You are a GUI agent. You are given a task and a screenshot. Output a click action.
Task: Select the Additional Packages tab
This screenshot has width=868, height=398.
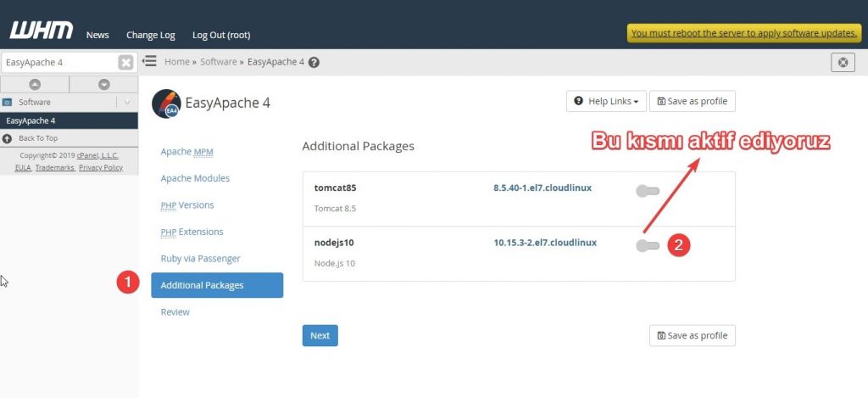217,285
